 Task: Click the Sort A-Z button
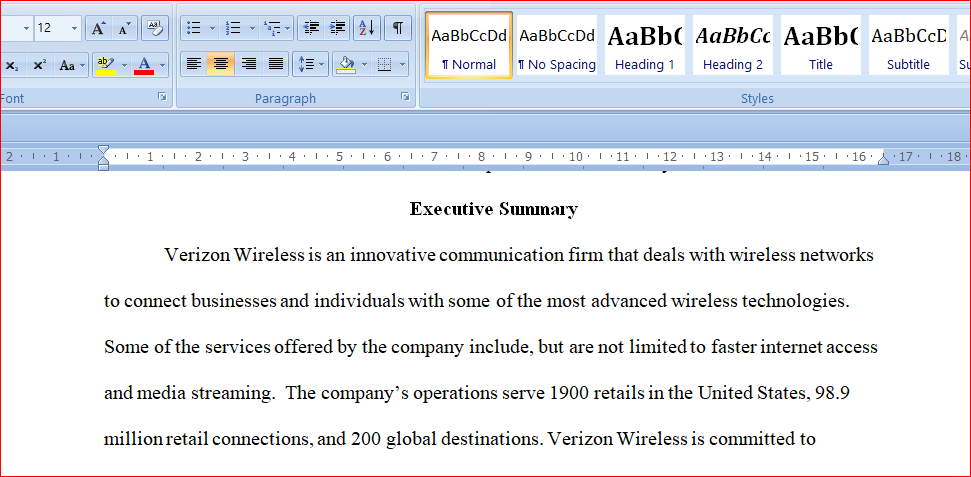pos(367,28)
